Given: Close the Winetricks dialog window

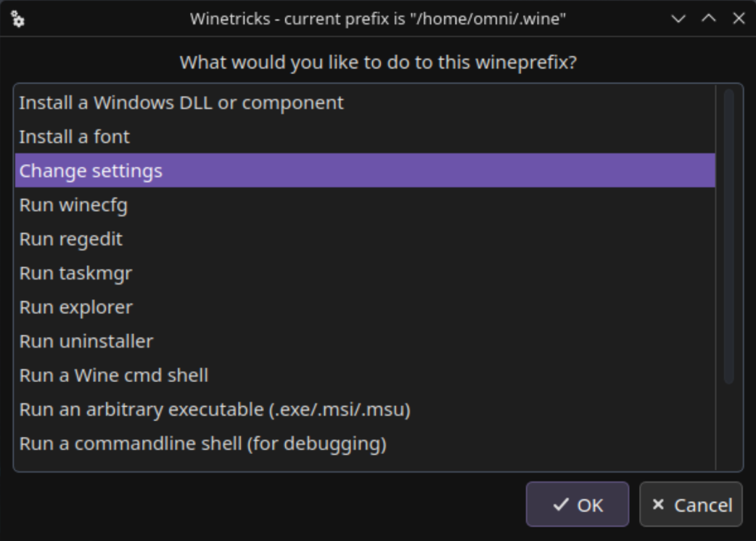Looking at the screenshot, I should tap(739, 20).
